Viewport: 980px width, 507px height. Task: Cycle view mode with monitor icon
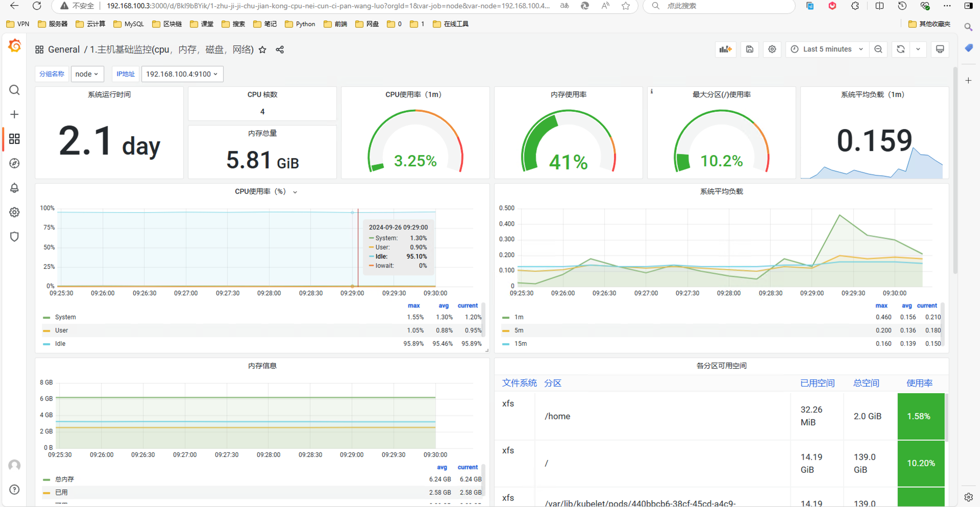pos(940,49)
